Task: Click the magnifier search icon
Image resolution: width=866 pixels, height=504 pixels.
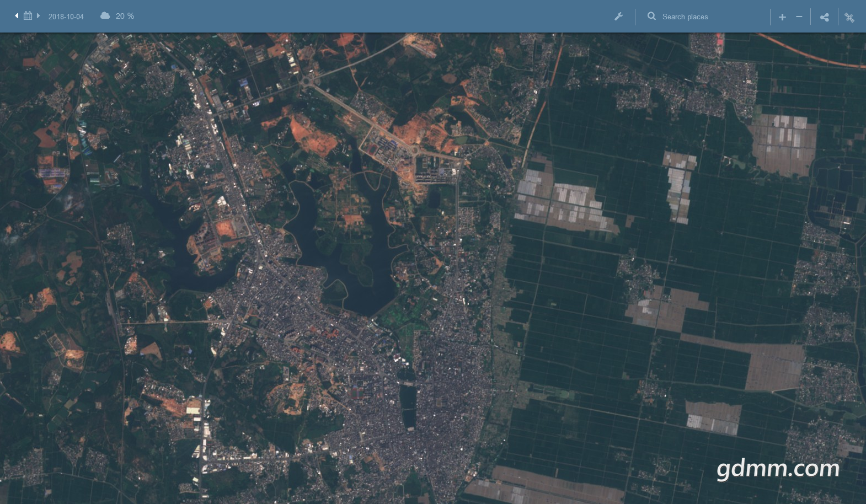Action: [651, 17]
